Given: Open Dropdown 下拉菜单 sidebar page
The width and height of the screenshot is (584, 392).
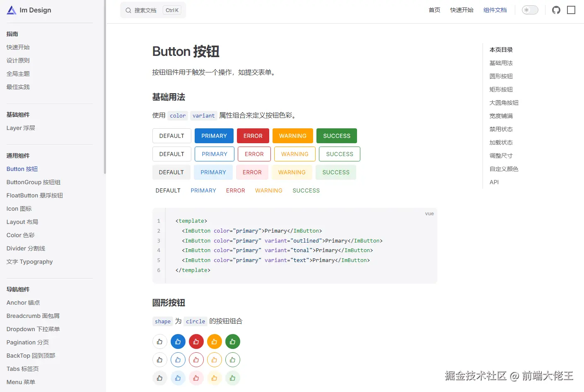Looking at the screenshot, I should (33, 329).
